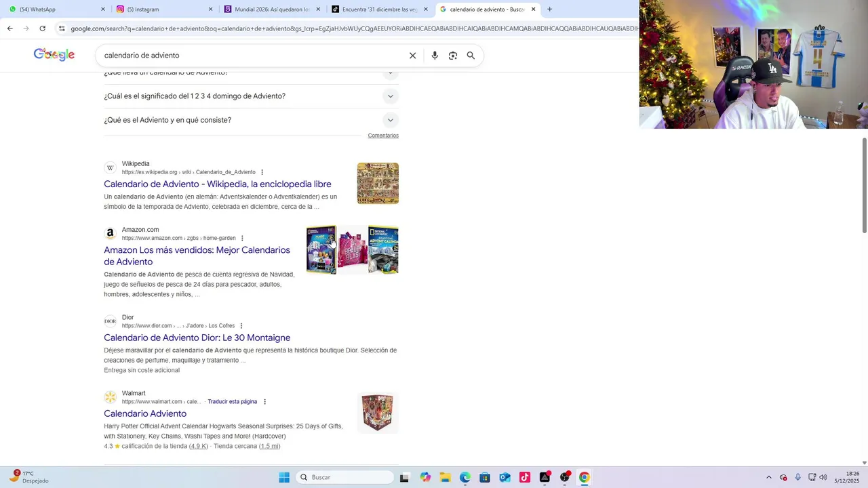The image size is (868, 488).
Task: Open more options for Dior result
Action: point(241,326)
